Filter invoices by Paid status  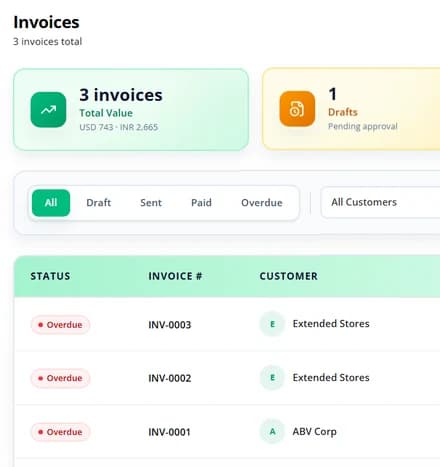click(x=201, y=203)
